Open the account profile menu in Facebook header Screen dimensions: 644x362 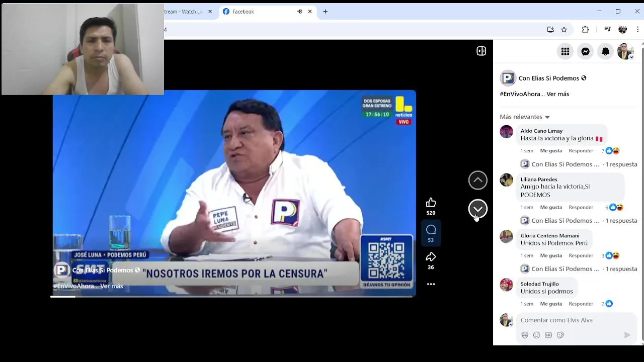pyautogui.click(x=625, y=51)
